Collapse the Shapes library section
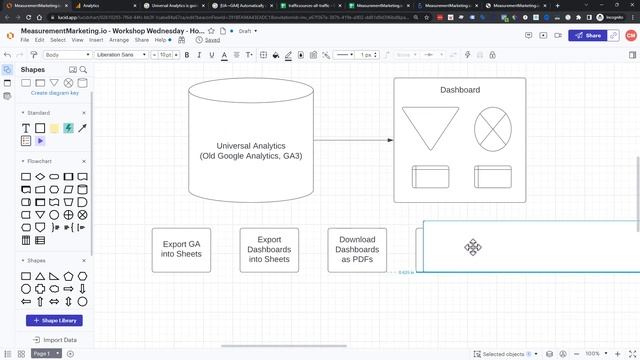The width and height of the screenshot is (640, 360). pos(23,260)
